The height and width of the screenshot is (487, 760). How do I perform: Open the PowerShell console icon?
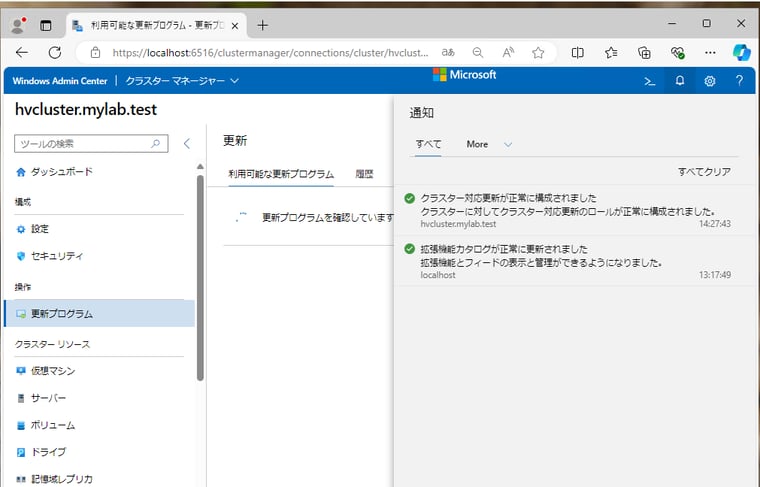pyautogui.click(x=649, y=81)
